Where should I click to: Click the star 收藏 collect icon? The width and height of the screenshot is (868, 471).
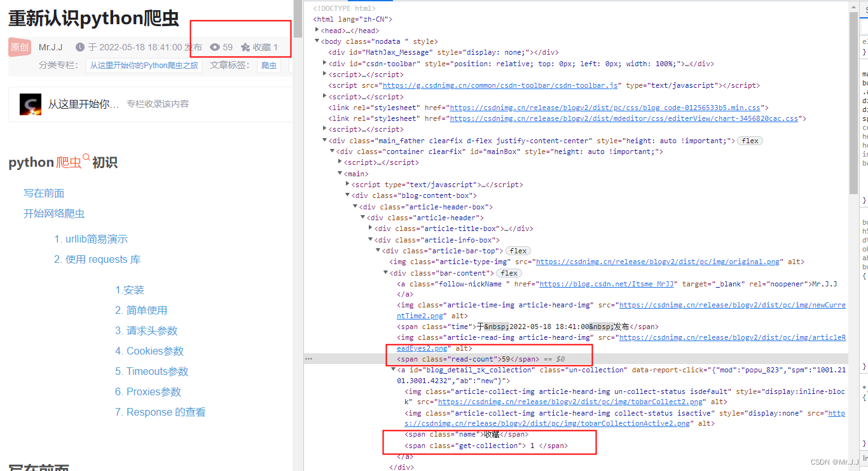(245, 47)
